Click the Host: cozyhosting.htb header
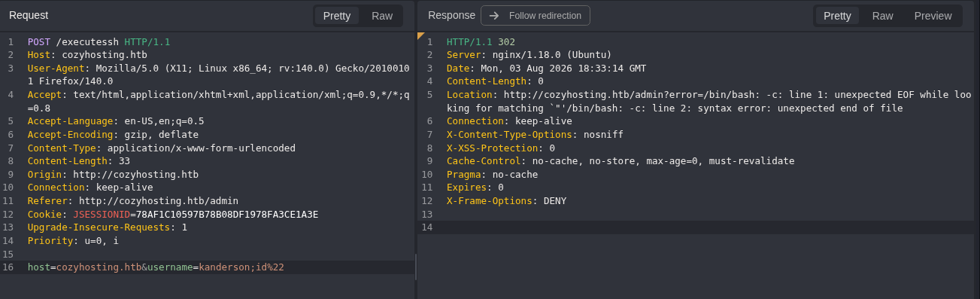The width and height of the screenshot is (980, 299). pos(87,55)
